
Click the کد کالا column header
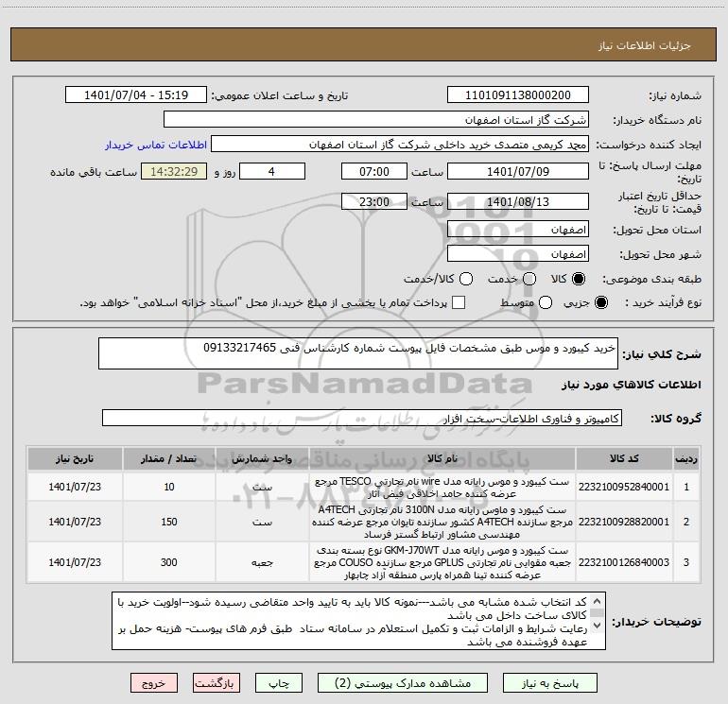click(624, 458)
